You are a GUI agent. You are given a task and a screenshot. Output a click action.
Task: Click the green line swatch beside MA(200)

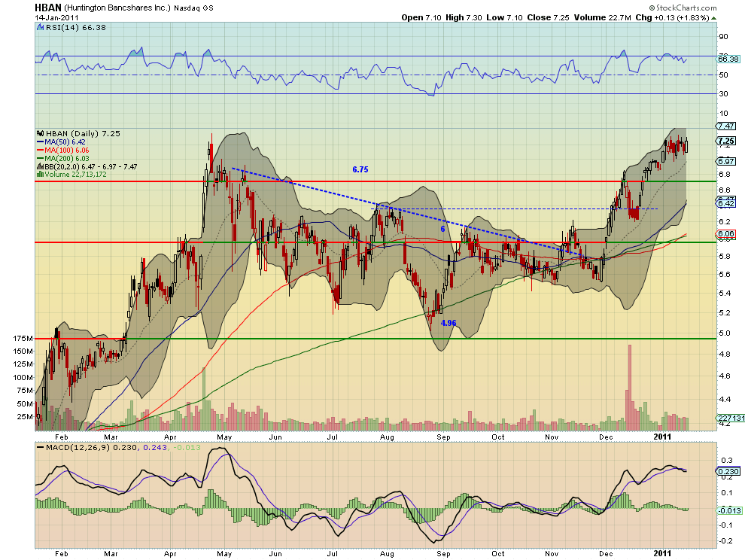pos(41,158)
